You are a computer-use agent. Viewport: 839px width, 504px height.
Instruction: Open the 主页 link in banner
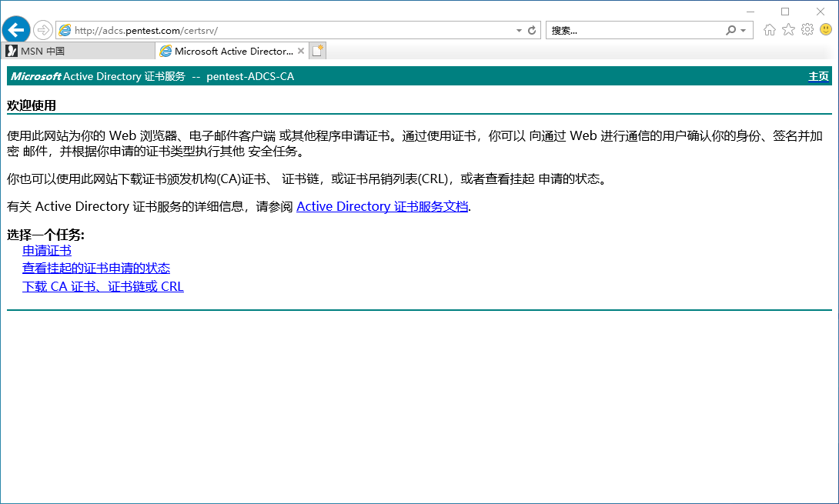point(818,76)
